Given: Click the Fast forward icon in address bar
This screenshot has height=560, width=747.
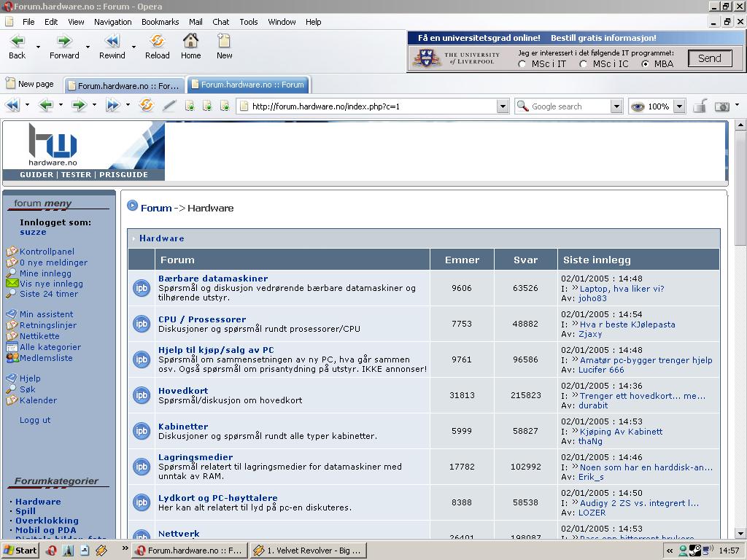Looking at the screenshot, I should pos(113,105).
